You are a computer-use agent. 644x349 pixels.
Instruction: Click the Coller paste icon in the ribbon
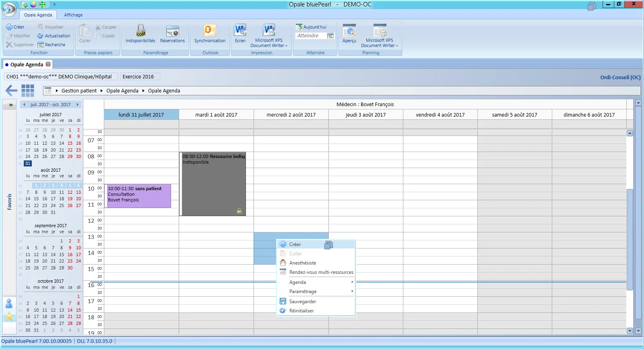click(85, 33)
